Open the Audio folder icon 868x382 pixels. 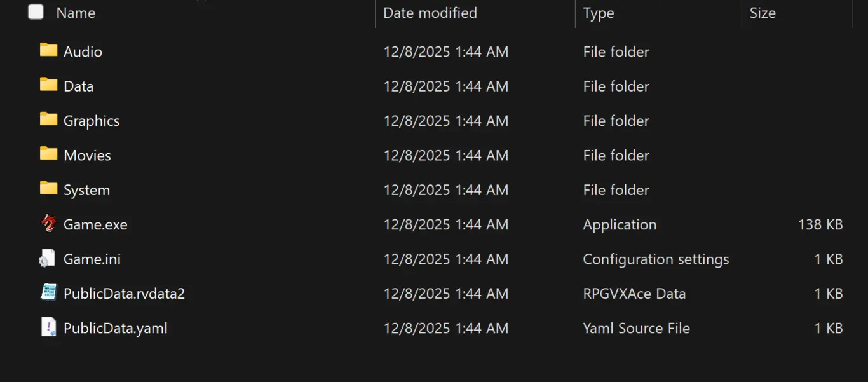[x=47, y=51]
